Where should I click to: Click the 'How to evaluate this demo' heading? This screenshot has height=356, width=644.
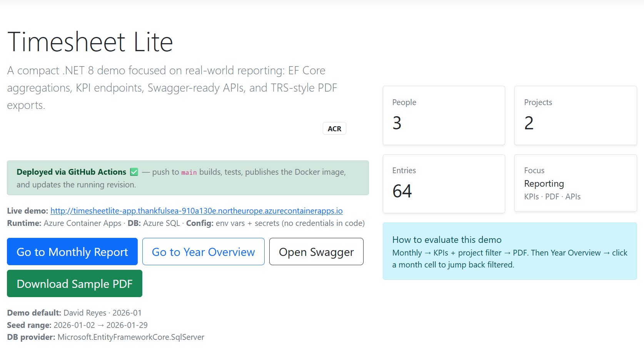click(x=447, y=240)
